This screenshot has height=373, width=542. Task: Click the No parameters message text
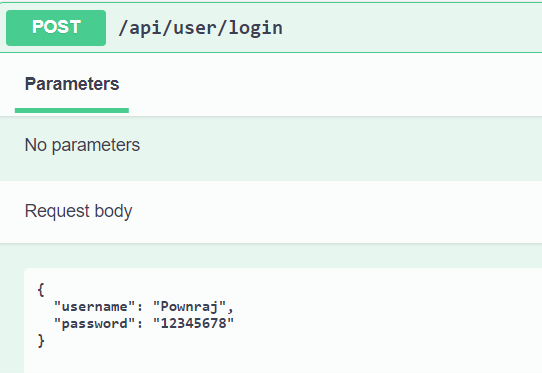pos(82,145)
